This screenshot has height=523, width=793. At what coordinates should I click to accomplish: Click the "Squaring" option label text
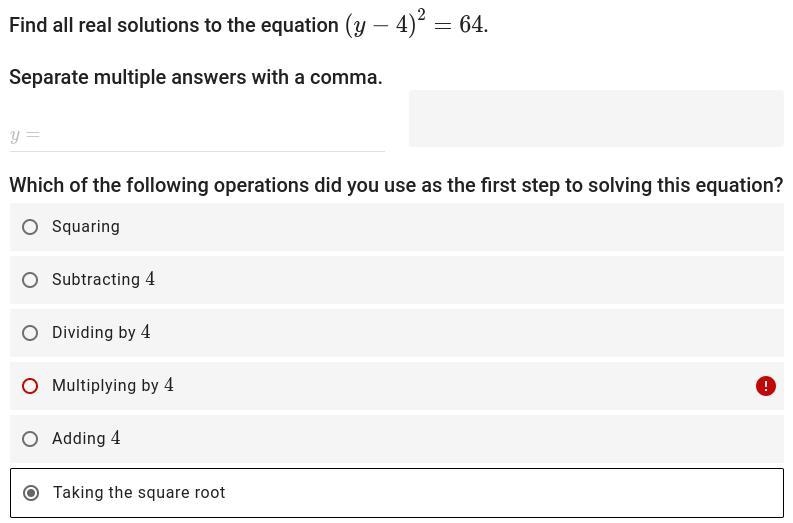[x=86, y=227]
